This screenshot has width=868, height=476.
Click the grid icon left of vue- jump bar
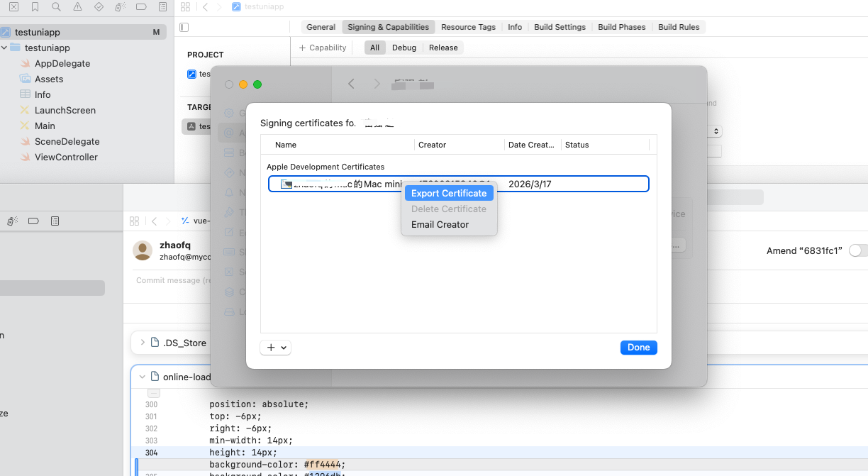(134, 221)
